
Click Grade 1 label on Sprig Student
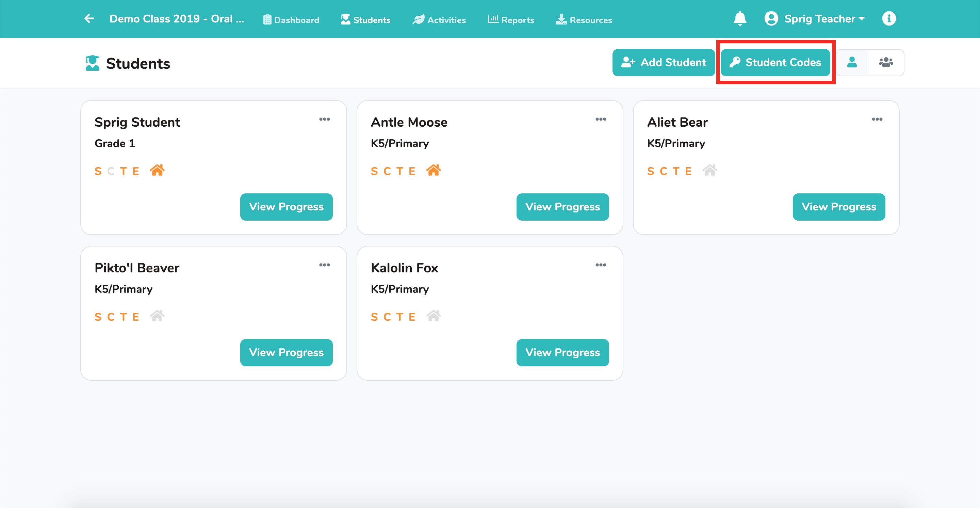click(115, 143)
